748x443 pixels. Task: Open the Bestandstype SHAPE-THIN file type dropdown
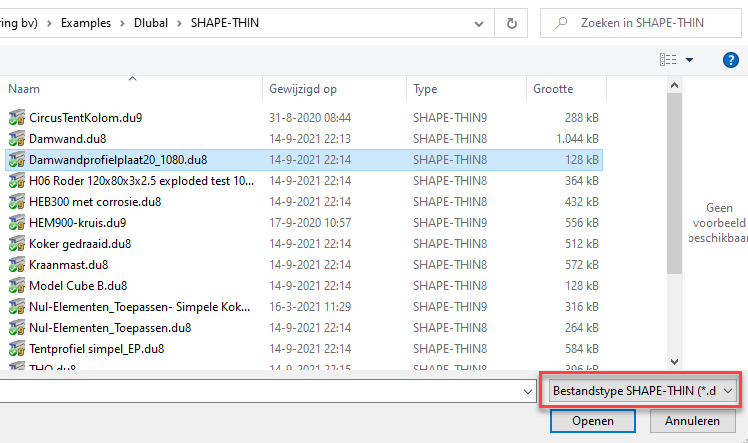(x=643, y=391)
